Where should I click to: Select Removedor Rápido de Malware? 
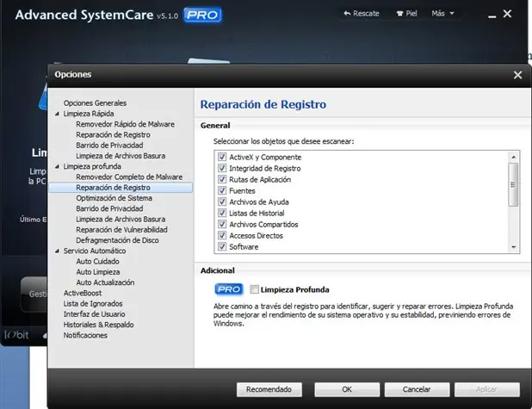125,124
